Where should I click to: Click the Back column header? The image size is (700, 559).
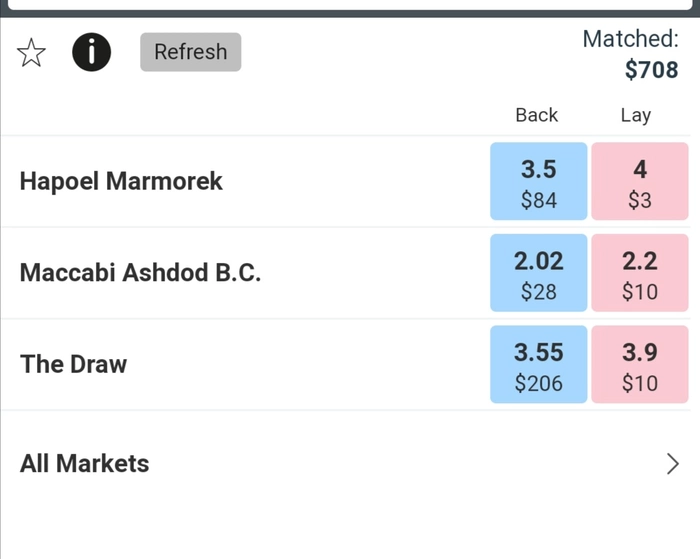click(x=537, y=115)
